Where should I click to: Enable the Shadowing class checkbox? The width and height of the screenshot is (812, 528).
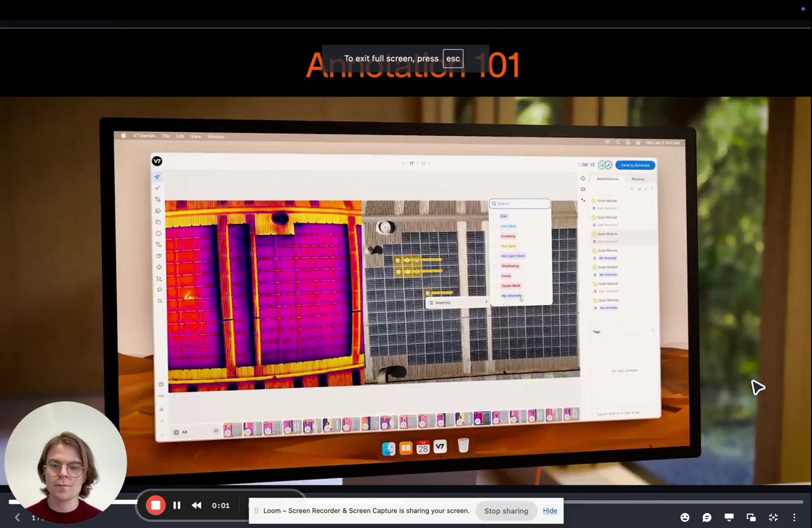pyautogui.click(x=496, y=266)
